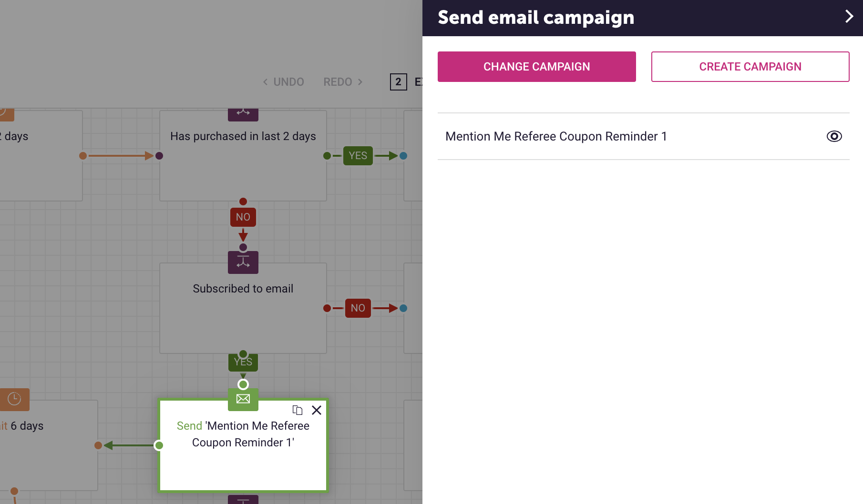Image resolution: width=863 pixels, height=504 pixels.
Task: Click the Send email node's left output connector
Action: click(159, 445)
